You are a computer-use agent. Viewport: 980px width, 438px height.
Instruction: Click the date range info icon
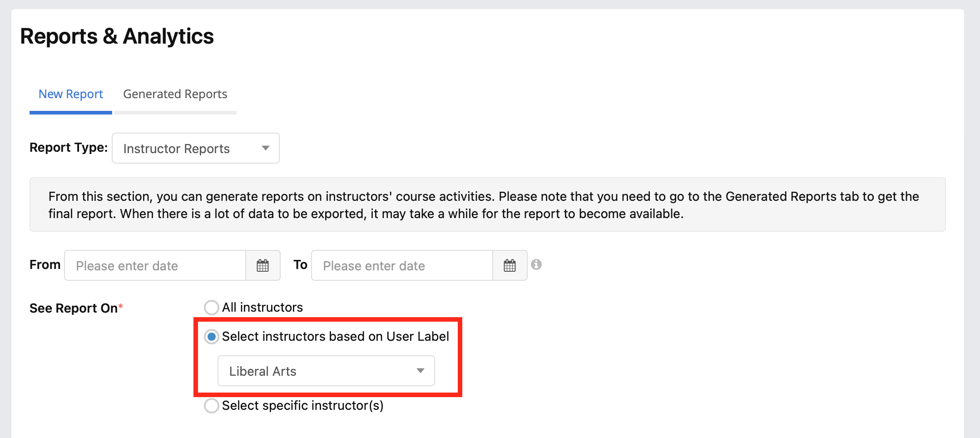coord(536,264)
